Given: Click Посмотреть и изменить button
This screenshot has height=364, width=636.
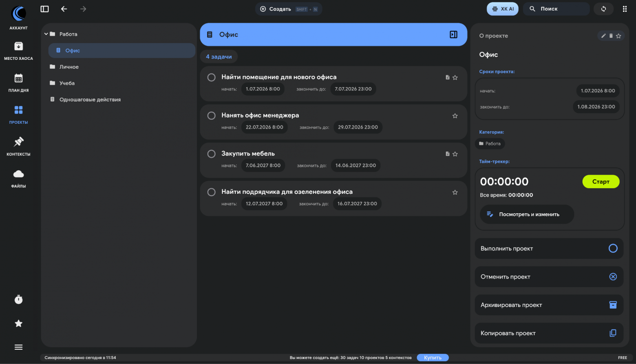Looking at the screenshot, I should tap(527, 214).
